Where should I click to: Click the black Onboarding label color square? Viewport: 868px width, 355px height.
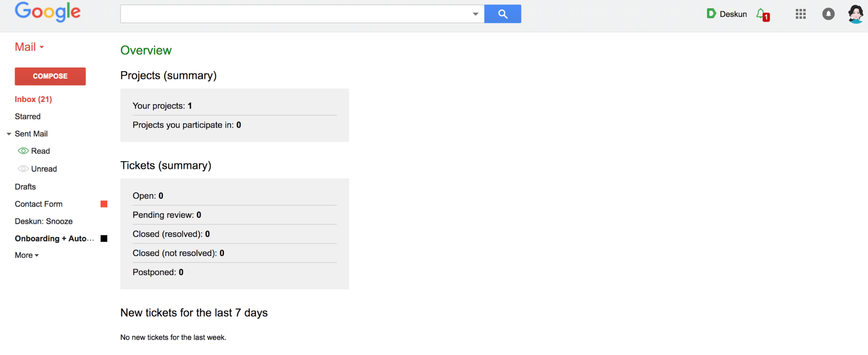click(104, 238)
